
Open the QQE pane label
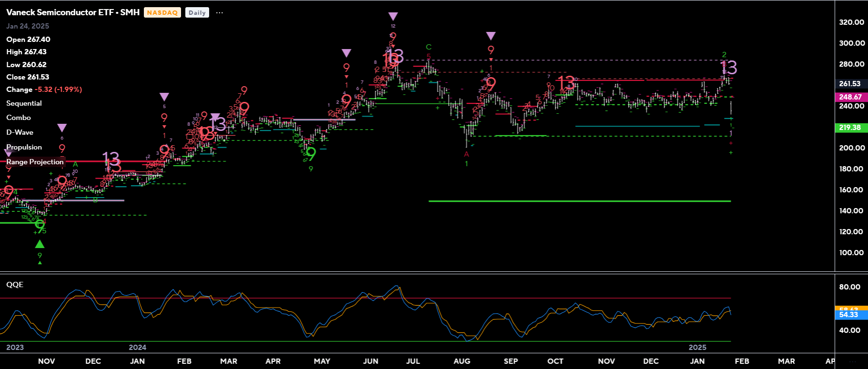click(x=15, y=285)
